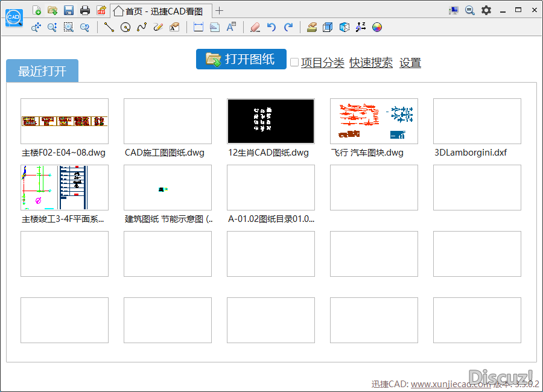Open the 飞行 汽车图块.dwg thumbnail

coord(374,121)
